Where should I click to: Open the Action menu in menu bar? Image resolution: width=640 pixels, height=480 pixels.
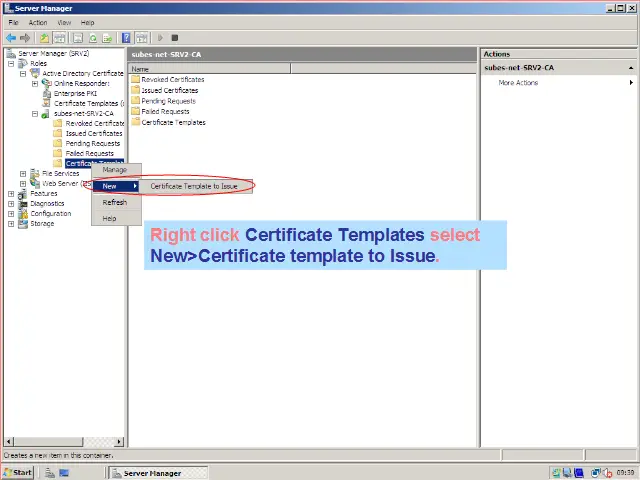[38, 22]
